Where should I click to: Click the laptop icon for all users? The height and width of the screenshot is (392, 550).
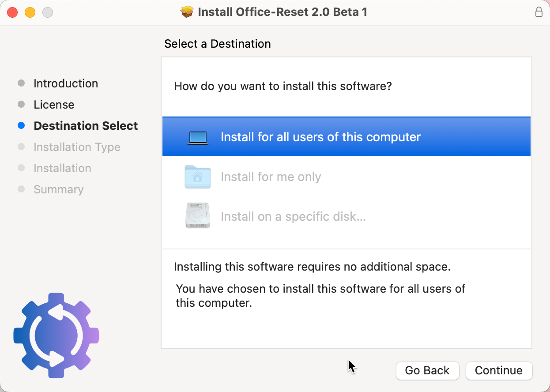pos(197,138)
